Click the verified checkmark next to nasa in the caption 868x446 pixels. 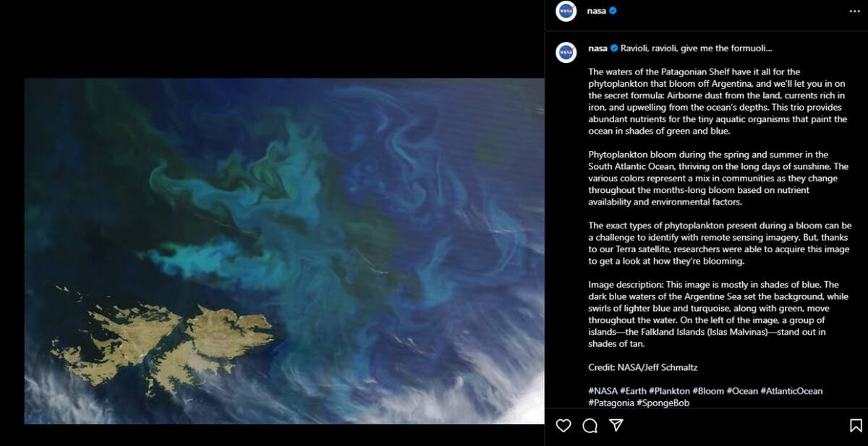(x=614, y=49)
